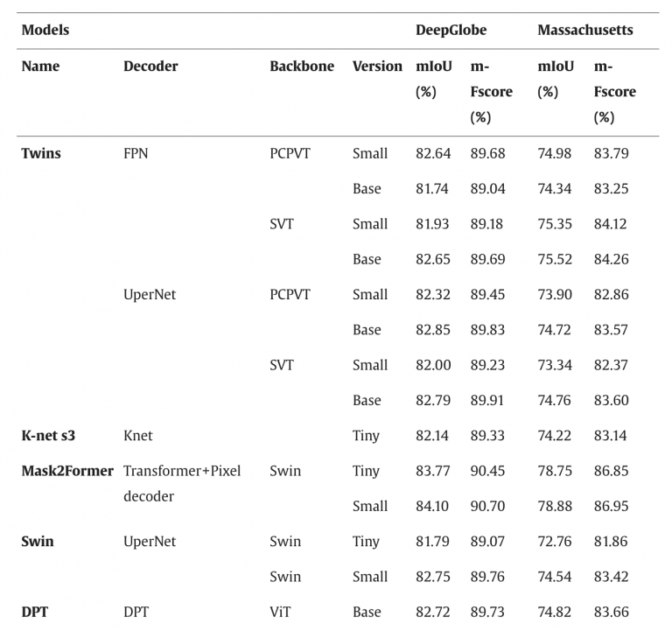Select the 90.70 m-Fscore value
Image resolution: width=672 pixels, height=631 pixels.
(x=487, y=506)
